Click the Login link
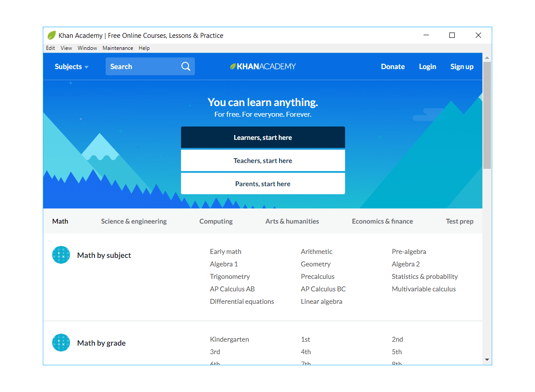 (428, 66)
